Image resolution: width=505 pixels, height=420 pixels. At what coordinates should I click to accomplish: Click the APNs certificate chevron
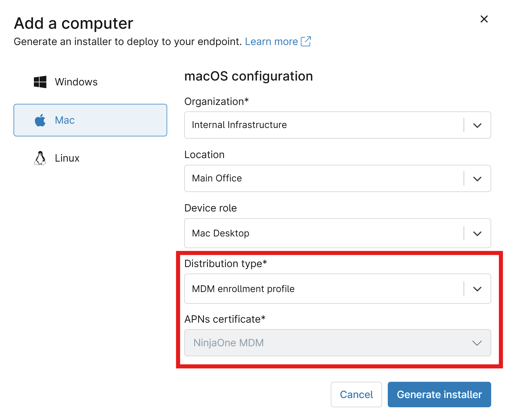[477, 343]
